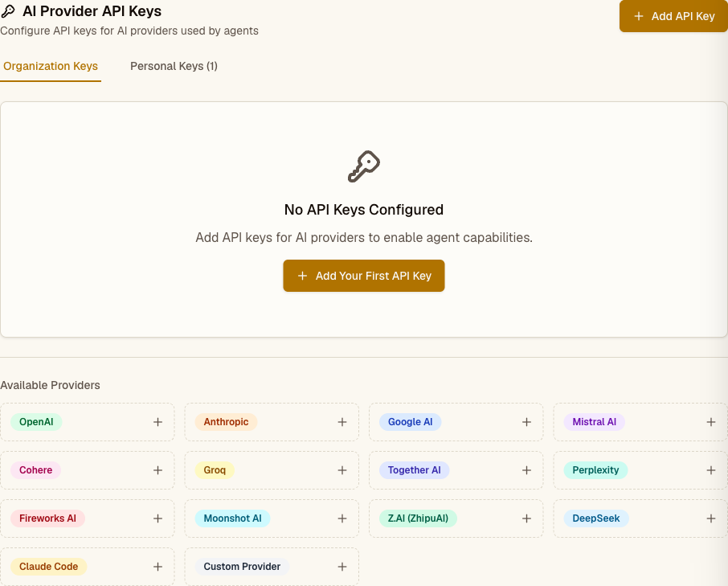Click the plus icon on Perplexity card
This screenshot has height=586, width=728.
pos(711,470)
